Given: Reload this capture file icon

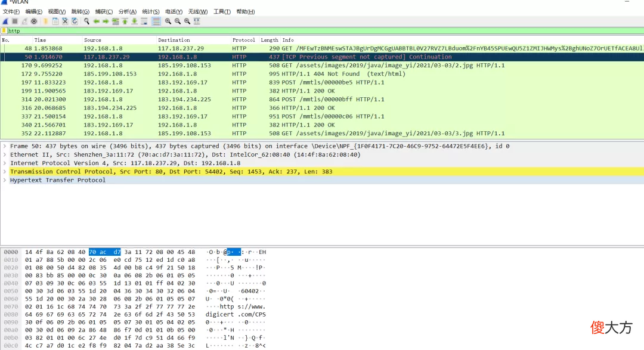Looking at the screenshot, I should [75, 21].
